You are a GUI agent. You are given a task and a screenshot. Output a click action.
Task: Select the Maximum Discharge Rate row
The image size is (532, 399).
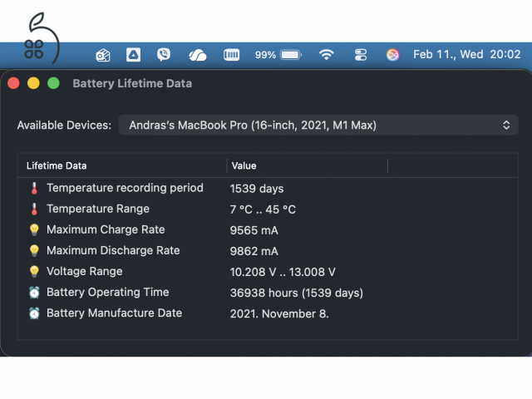click(x=268, y=251)
